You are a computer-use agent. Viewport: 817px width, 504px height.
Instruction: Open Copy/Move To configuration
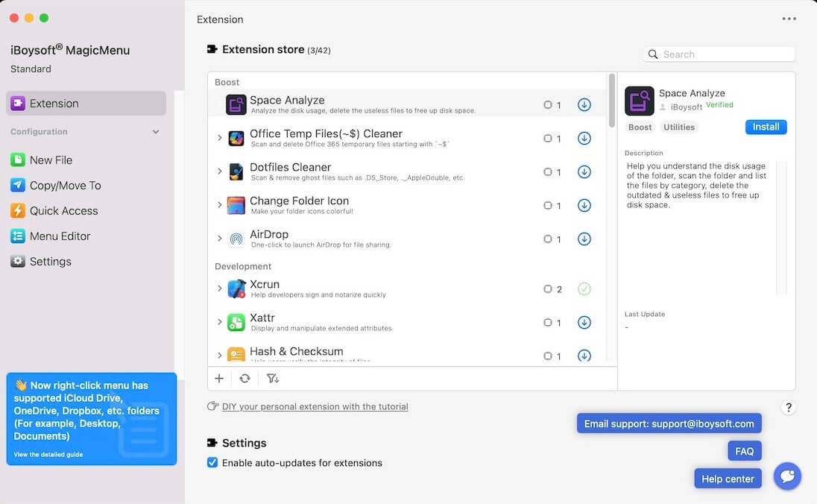point(56,186)
